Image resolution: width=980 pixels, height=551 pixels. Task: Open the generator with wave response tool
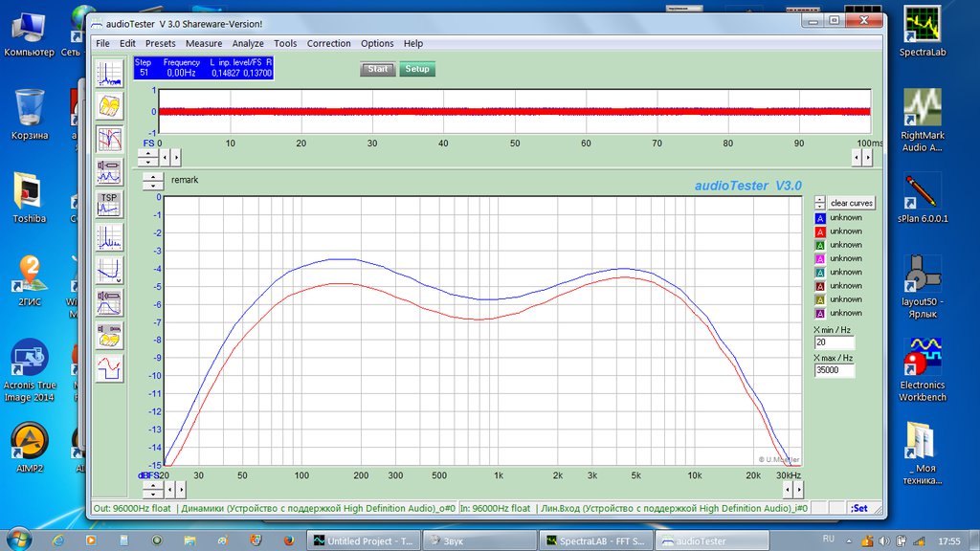coord(109,172)
